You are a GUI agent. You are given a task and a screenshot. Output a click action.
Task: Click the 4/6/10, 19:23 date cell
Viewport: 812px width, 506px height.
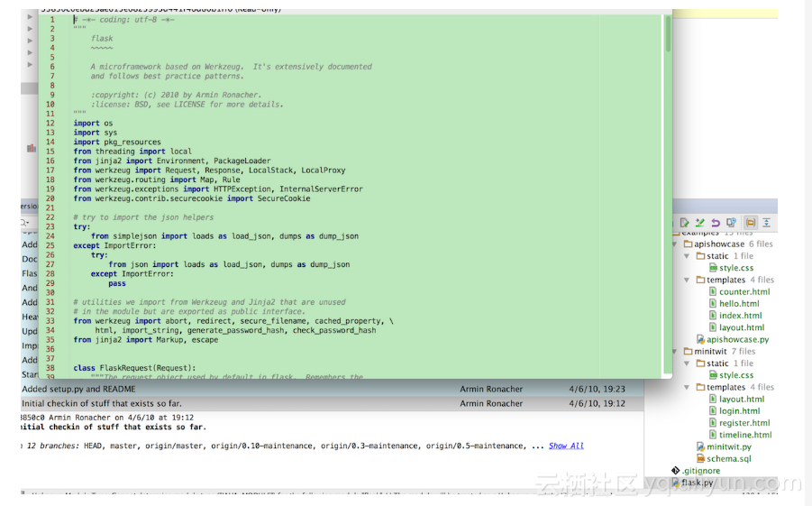click(598, 389)
